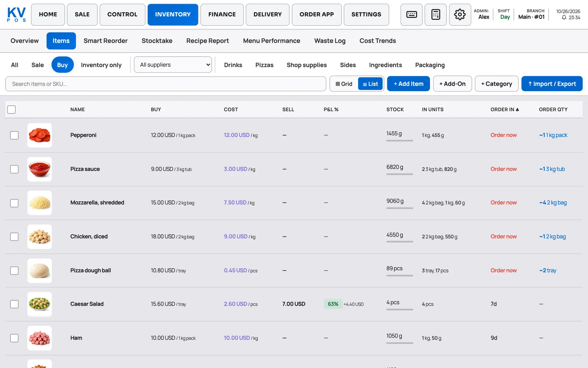
Task: Open the SALE tab
Action: click(82, 15)
